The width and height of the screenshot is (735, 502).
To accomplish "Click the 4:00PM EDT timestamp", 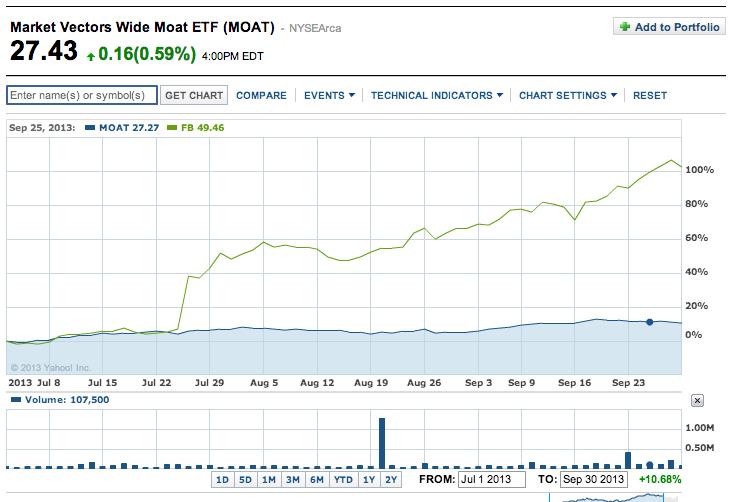I will [x=232, y=56].
